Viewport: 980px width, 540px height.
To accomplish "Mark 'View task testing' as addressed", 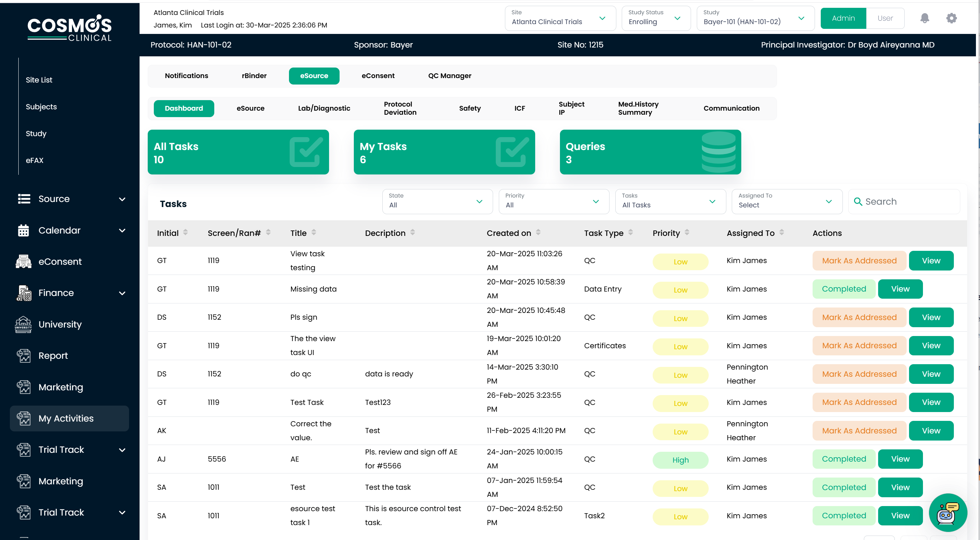I will pyautogui.click(x=859, y=260).
